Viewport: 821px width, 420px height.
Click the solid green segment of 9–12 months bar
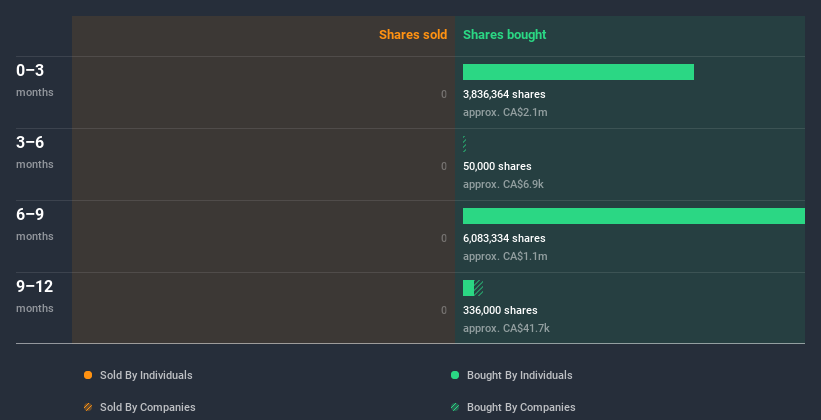pos(469,288)
